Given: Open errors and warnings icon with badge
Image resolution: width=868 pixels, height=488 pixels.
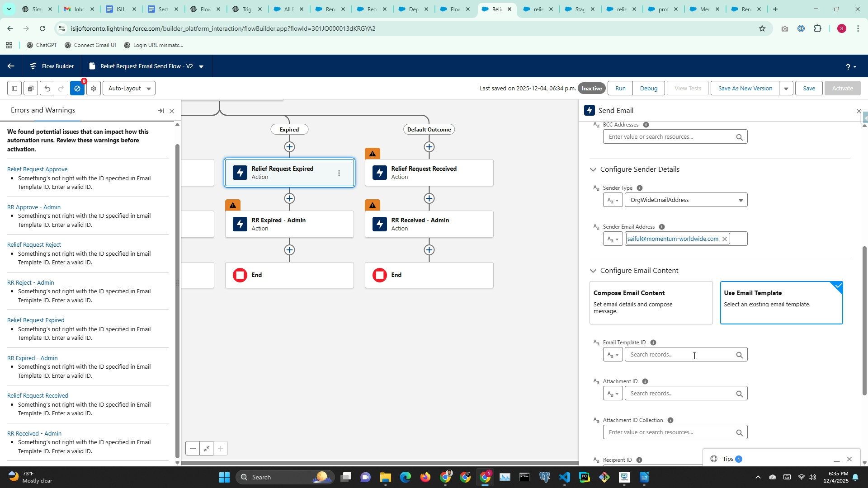Looking at the screenshot, I should [x=77, y=89].
